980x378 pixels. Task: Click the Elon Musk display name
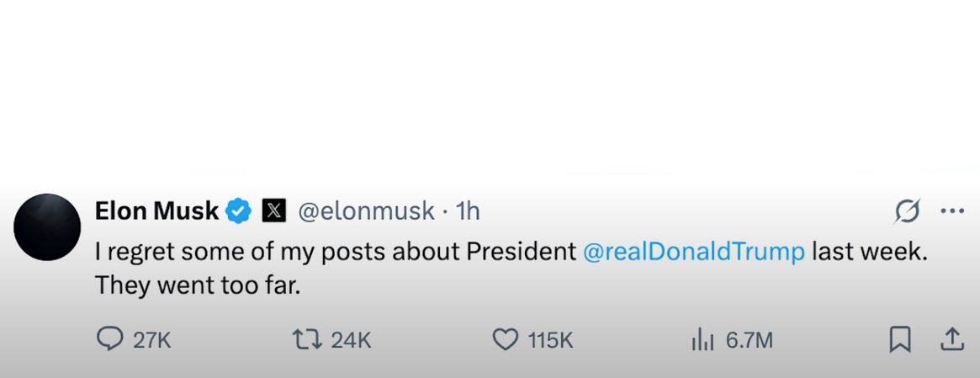coord(156,210)
